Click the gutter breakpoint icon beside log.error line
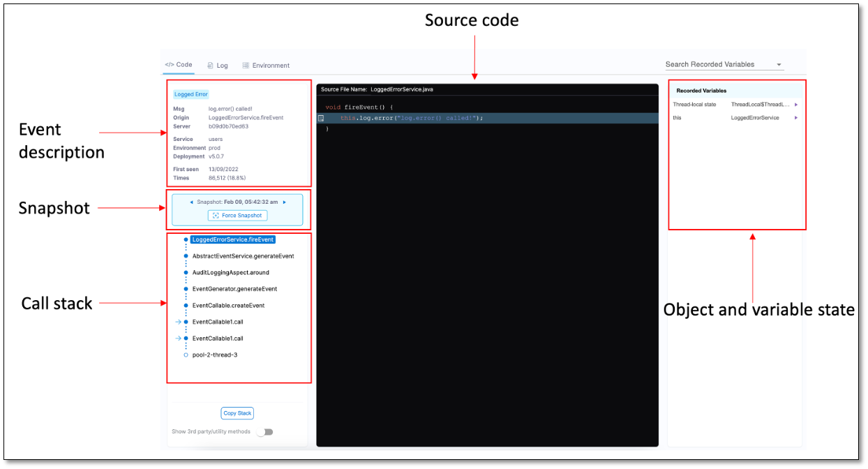868x469 pixels. tap(321, 118)
